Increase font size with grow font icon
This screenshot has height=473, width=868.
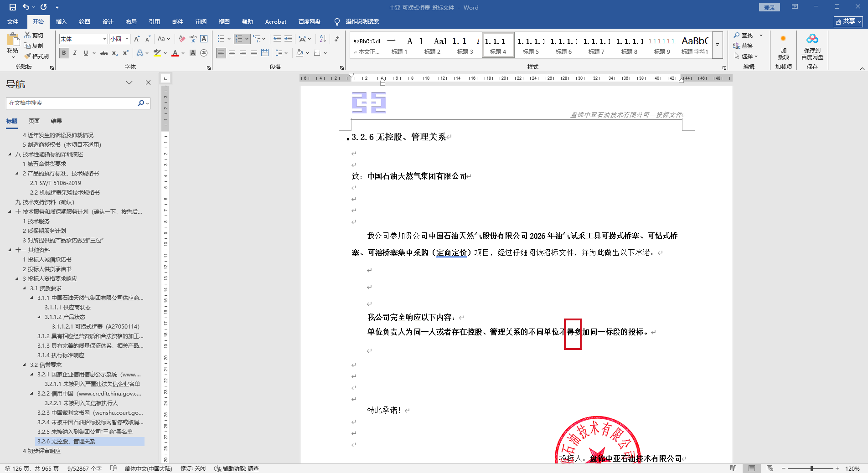pos(137,39)
